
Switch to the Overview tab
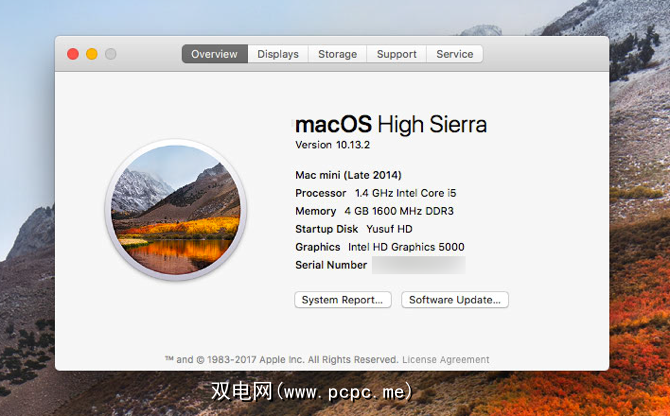click(x=215, y=54)
